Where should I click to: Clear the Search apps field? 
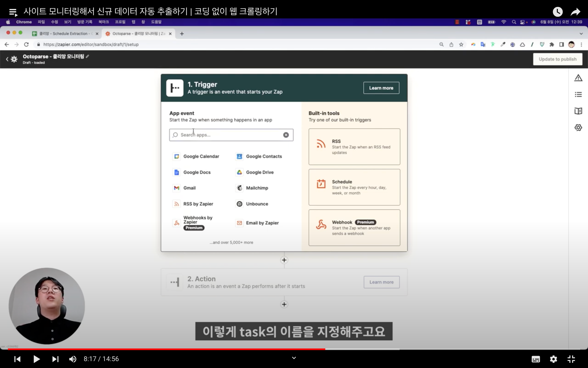pyautogui.click(x=286, y=135)
